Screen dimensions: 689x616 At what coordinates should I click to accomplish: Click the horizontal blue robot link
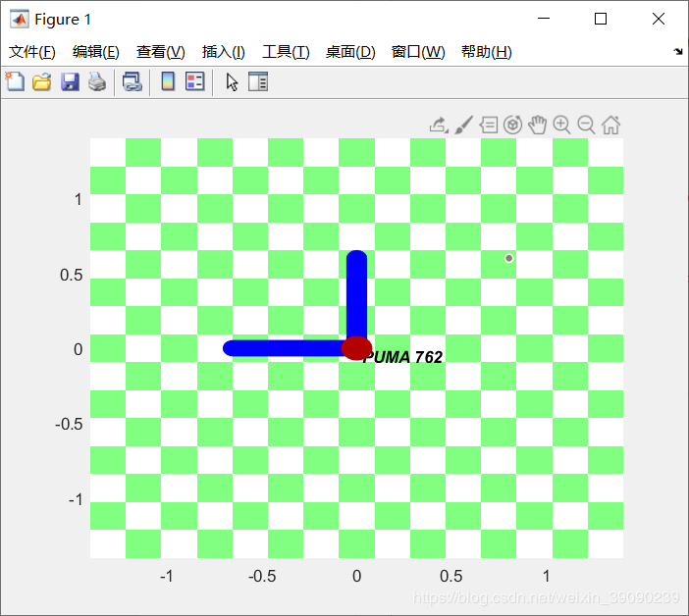[284, 348]
